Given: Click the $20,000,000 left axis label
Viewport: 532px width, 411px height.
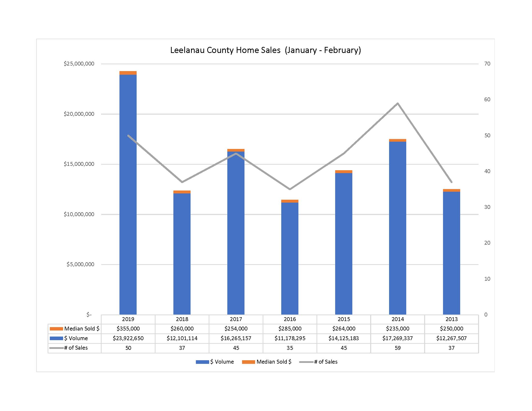Looking at the screenshot, I should pos(79,114).
